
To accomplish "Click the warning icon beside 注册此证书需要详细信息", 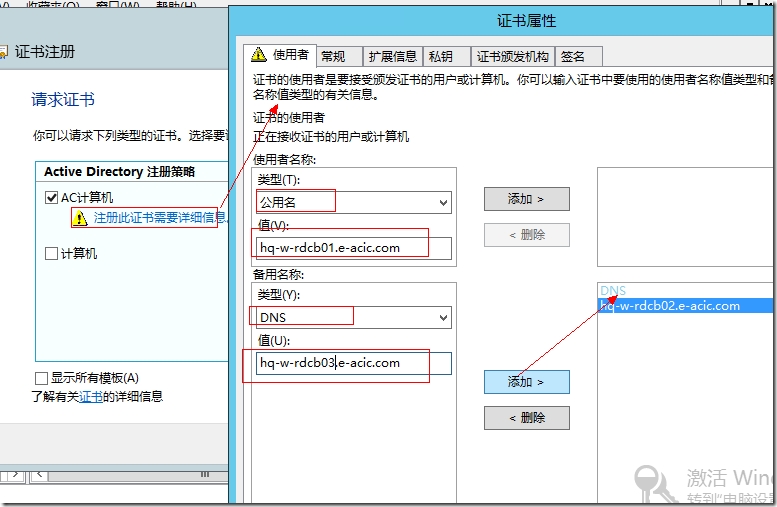I will [80, 218].
